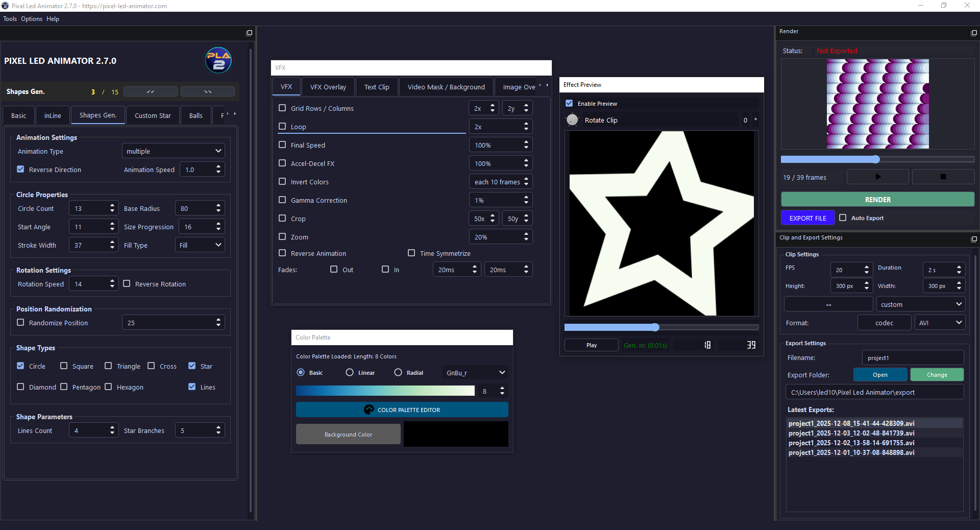Screen dimensions: 980x530
Task: Click the black background color swatch
Action: [x=455, y=434]
